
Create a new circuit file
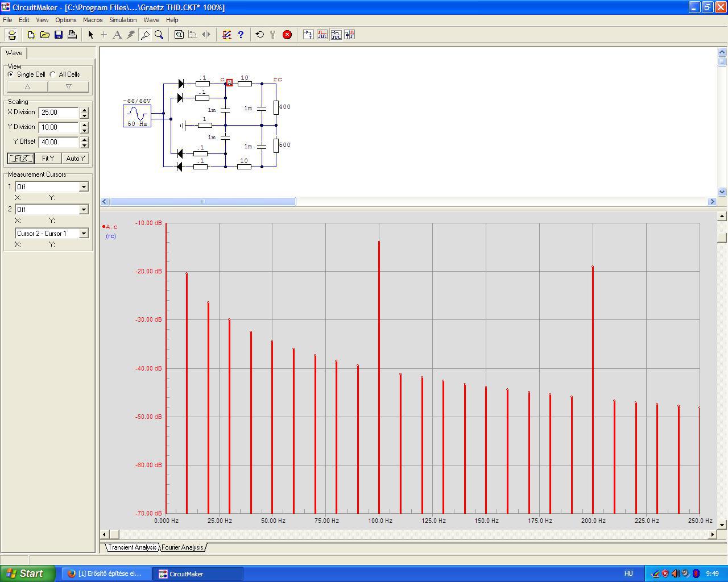31,35
